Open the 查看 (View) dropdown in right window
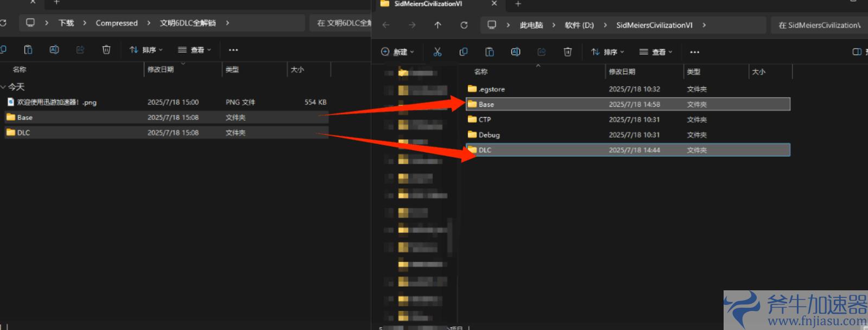Screen dimensions: 868x330 click(x=656, y=52)
